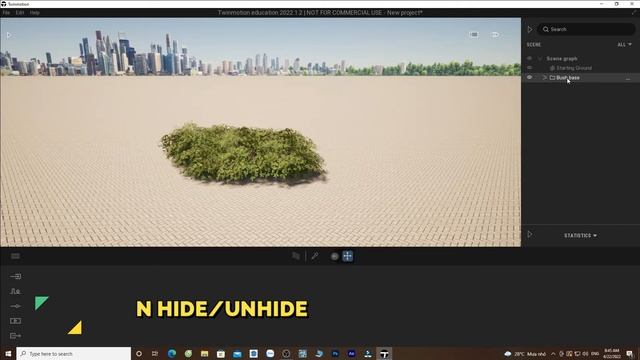Screen dimensions: 640x360
Task: Open the Context dock icon
Action: tap(16, 291)
